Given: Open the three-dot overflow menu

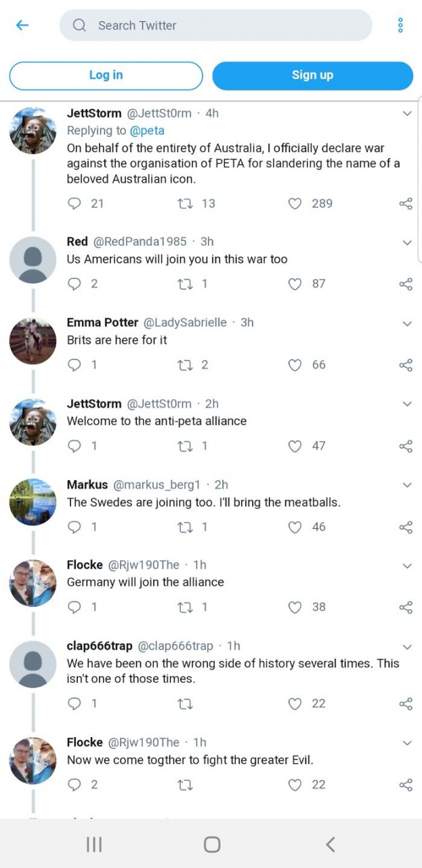Looking at the screenshot, I should coord(400,25).
